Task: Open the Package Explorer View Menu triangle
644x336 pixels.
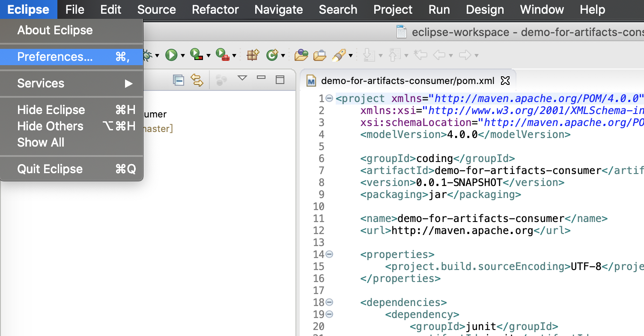Action: tap(242, 78)
